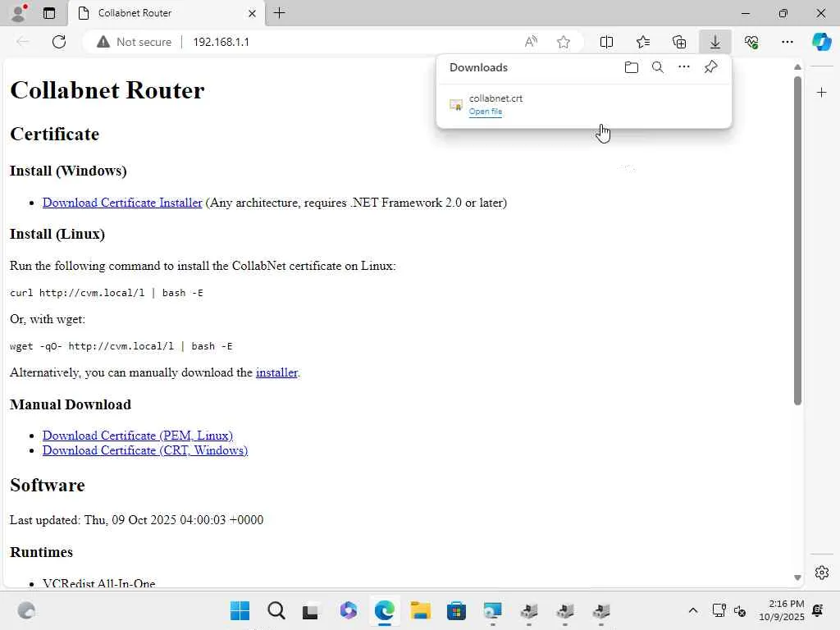This screenshot has width=840, height=630.
Task: Click the Not secure warning indicator
Action: coord(134,42)
